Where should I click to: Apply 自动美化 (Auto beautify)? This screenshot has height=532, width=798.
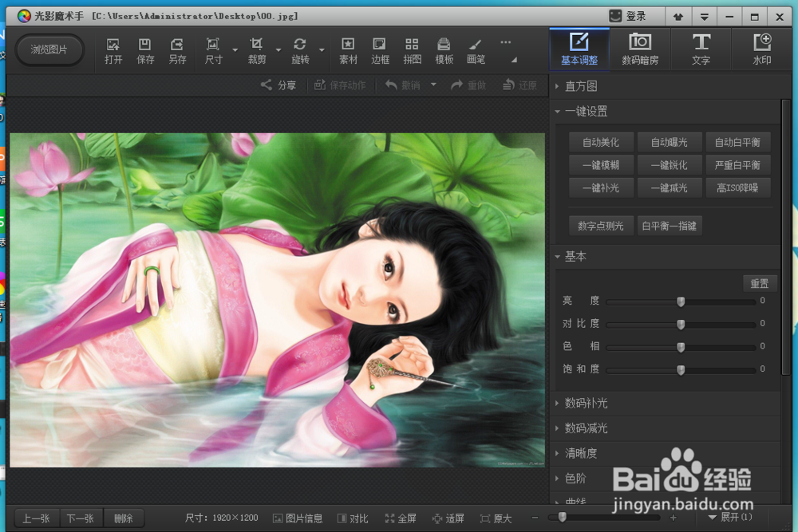point(601,143)
